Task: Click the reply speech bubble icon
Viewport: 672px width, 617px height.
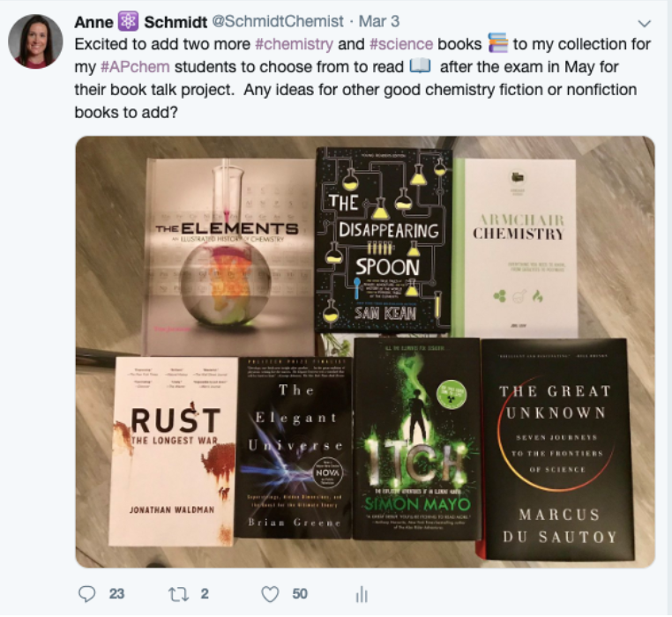Action: (87, 594)
